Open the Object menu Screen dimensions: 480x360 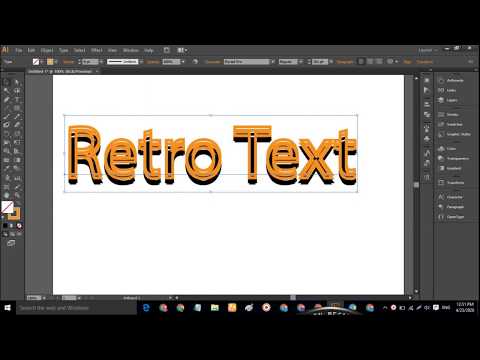[47, 50]
